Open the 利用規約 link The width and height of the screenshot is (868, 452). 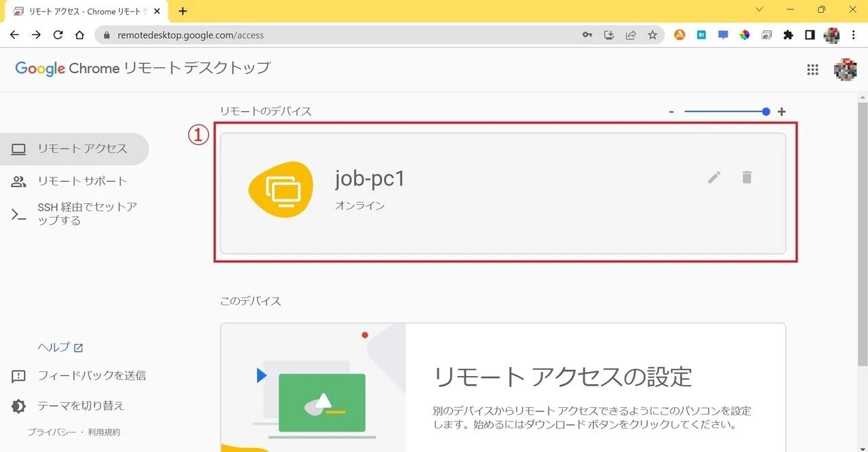click(x=104, y=432)
